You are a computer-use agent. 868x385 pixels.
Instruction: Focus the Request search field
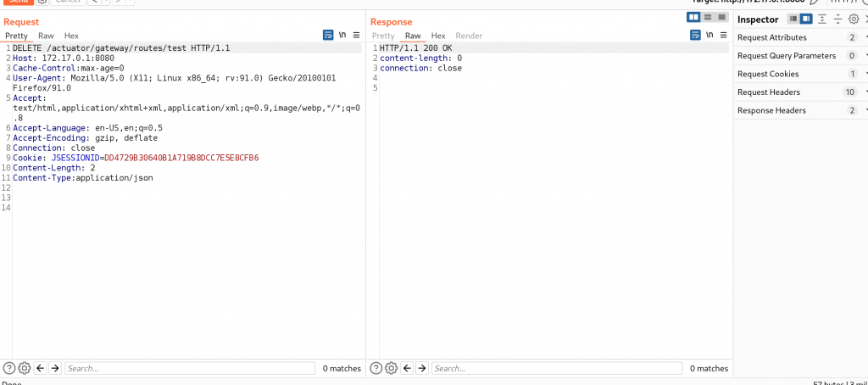(190, 368)
